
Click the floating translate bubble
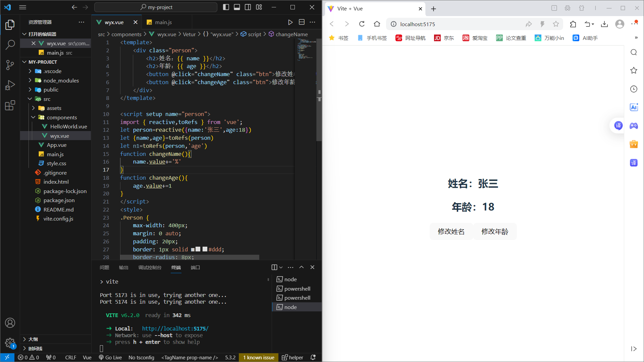point(618,126)
